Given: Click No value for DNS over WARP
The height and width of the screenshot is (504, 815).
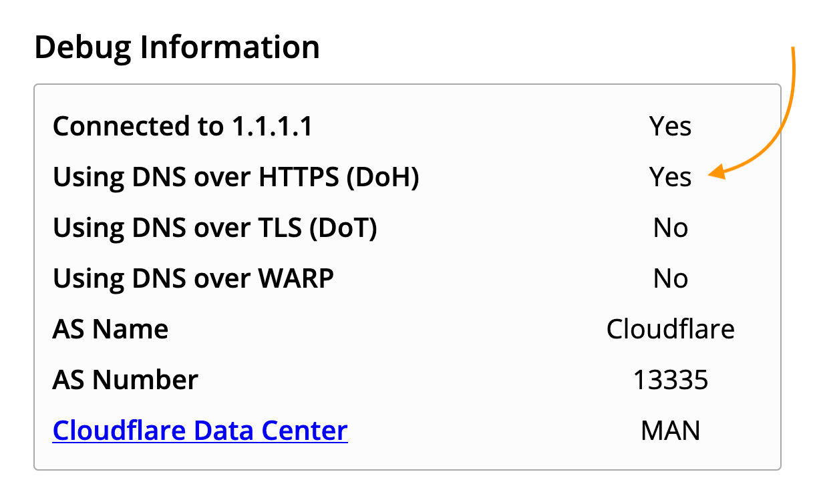Looking at the screenshot, I should tap(671, 278).
